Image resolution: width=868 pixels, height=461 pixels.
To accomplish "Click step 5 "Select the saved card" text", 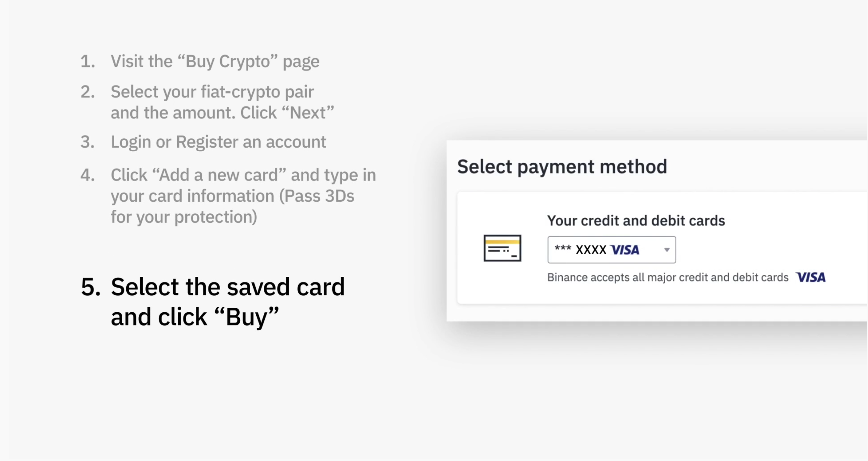I will click(x=228, y=287).
